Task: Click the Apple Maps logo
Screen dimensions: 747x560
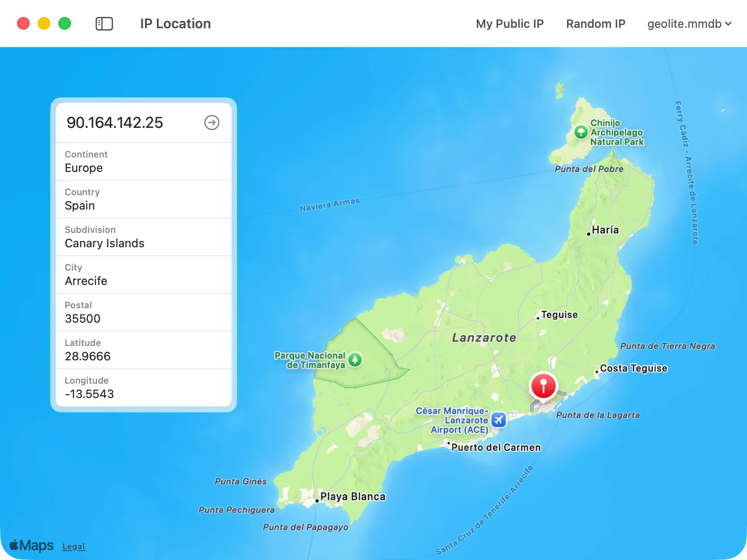Action: coord(31,546)
